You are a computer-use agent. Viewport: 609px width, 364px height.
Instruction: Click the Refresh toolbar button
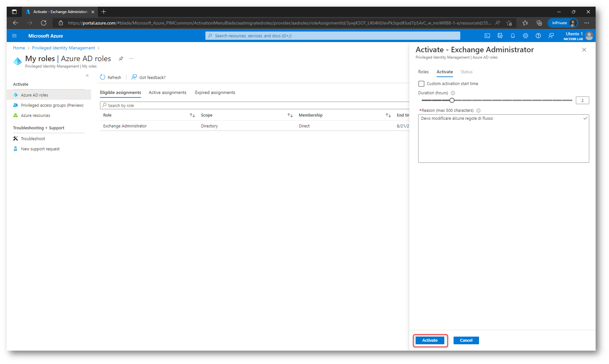(110, 77)
